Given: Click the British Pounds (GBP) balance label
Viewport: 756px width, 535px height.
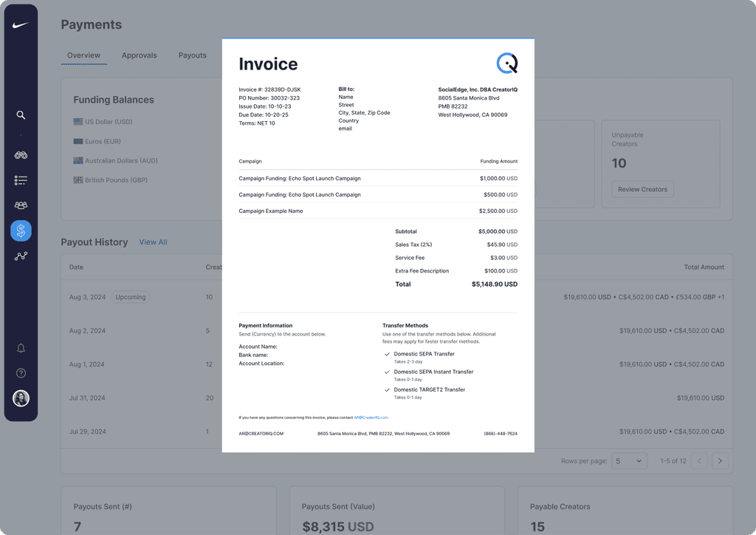Looking at the screenshot, I should click(116, 180).
